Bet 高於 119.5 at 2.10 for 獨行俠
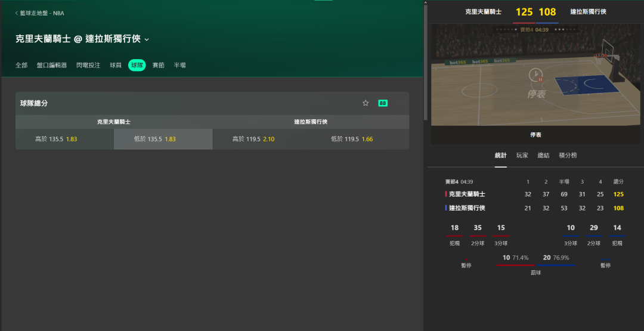Screen dimensions: 644x331 [262, 139]
